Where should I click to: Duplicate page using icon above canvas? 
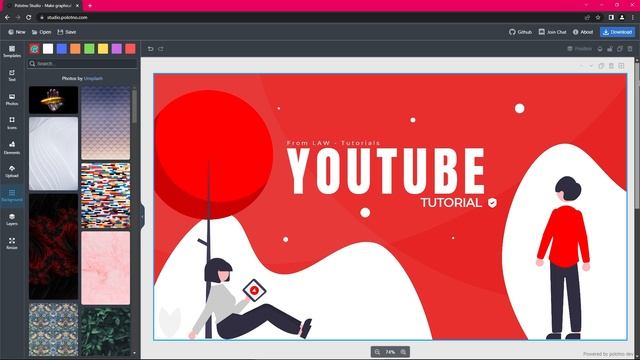coord(601,66)
